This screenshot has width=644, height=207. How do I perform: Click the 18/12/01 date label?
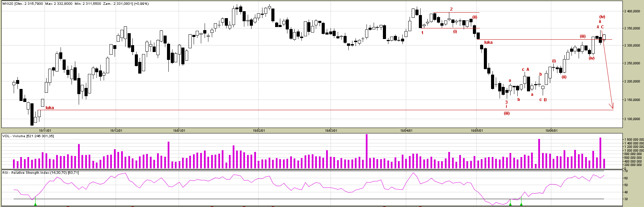116,130
